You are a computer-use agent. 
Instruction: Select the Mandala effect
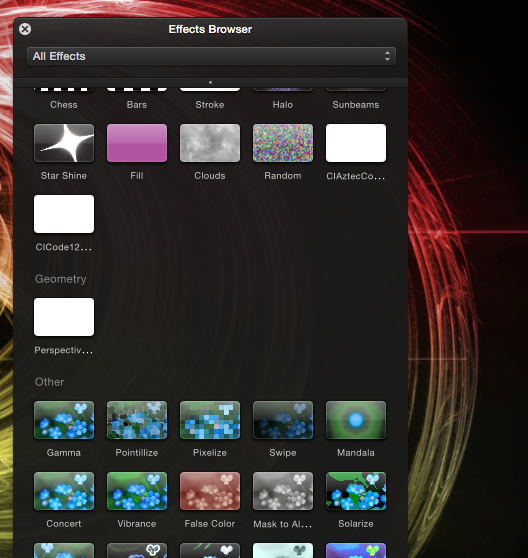(356, 420)
